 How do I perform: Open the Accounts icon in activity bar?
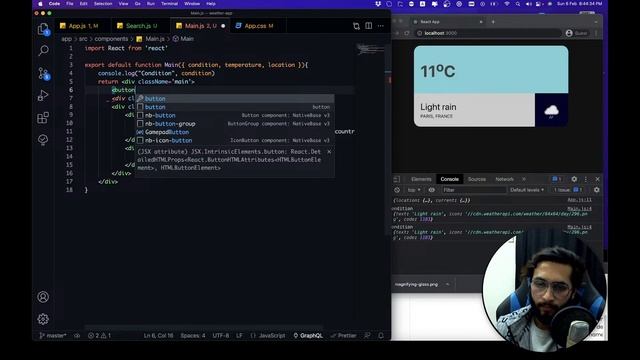(x=43, y=297)
